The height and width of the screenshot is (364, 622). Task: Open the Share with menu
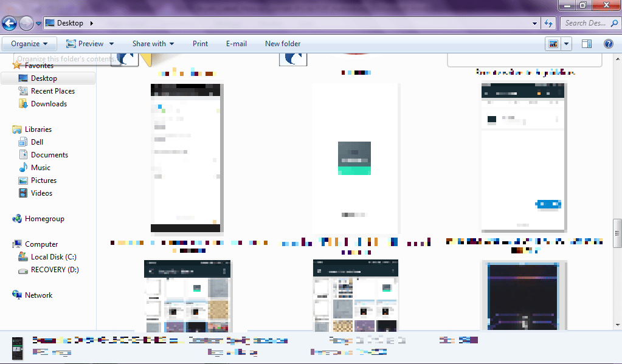153,44
